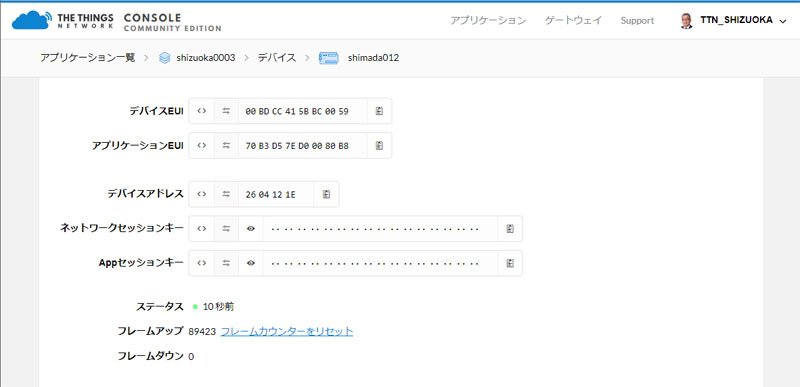Toggle hex format for アプリケーションEUI
Image resolution: width=800 pixels, height=387 pixels.
[202, 145]
